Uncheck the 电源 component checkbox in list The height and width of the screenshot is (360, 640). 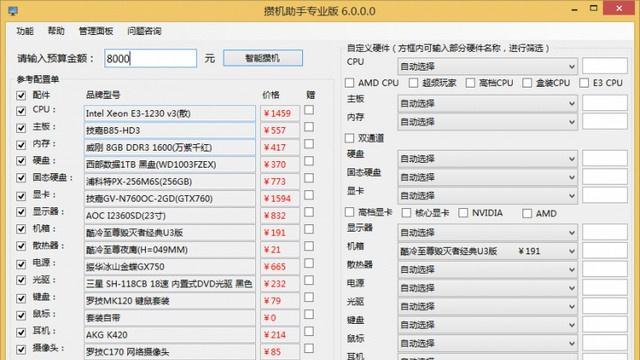[21, 264]
